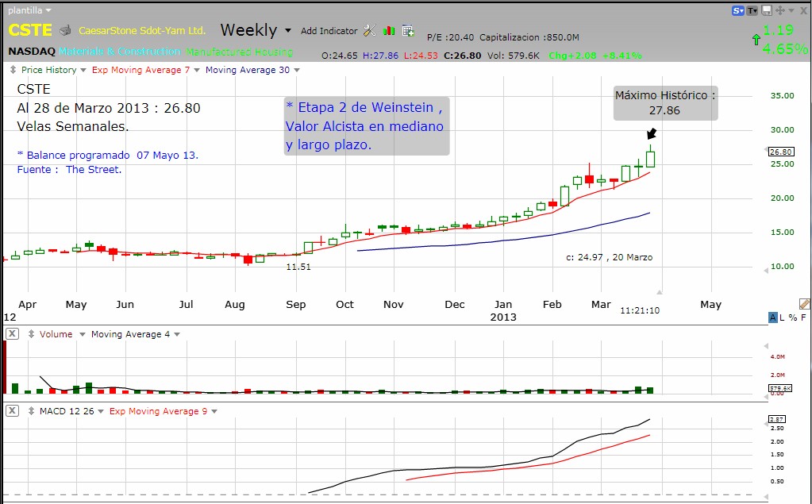The width and height of the screenshot is (812, 504).
Task: Click the bar chart style icon
Action: [389, 31]
